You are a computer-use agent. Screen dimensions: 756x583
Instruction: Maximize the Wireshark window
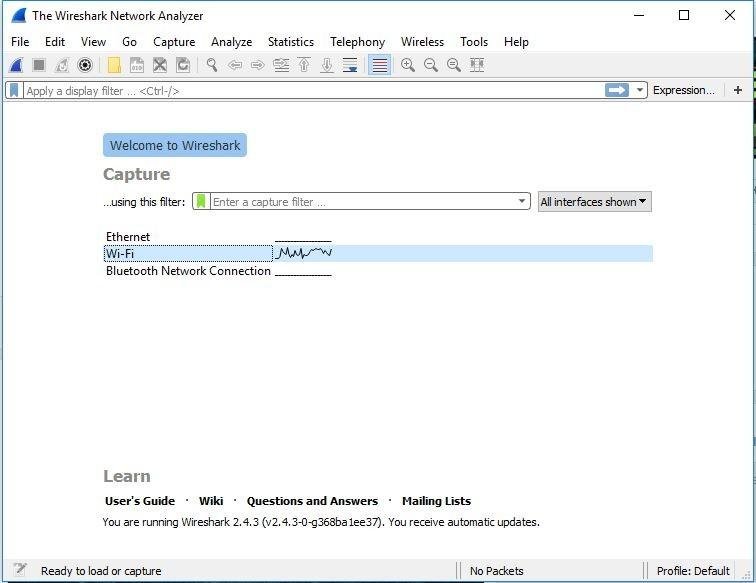pyautogui.click(x=684, y=15)
